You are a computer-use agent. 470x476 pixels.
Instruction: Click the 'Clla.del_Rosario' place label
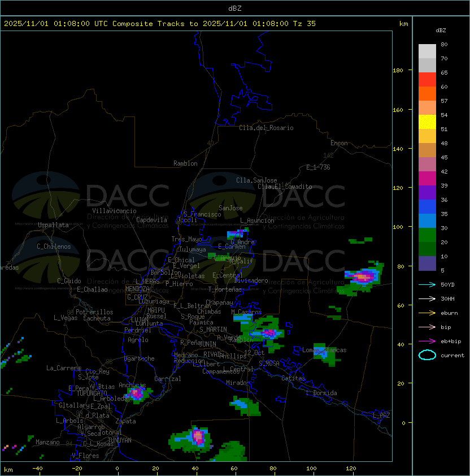coord(266,128)
